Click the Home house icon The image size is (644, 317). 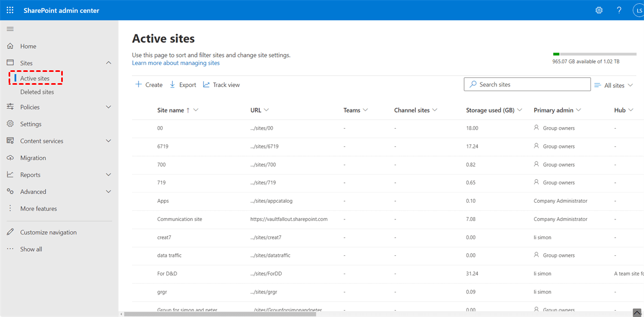10,46
